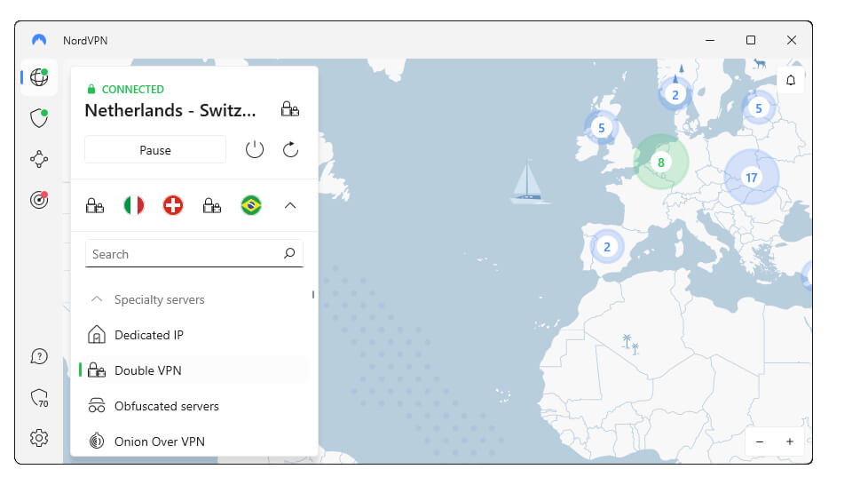Image resolution: width=868 pixels, height=501 pixels.
Task: Click the server list scrollbar thumb
Action: click(313, 295)
